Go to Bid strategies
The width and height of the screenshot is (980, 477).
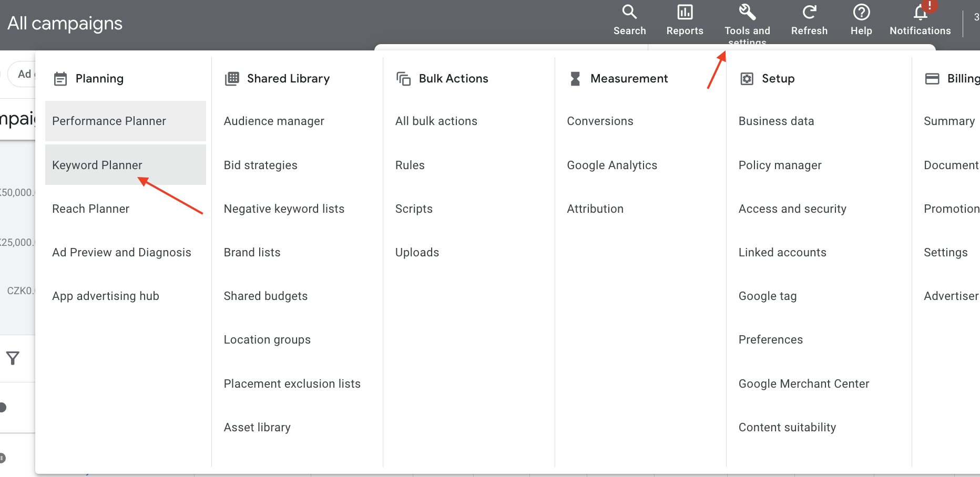(x=260, y=165)
